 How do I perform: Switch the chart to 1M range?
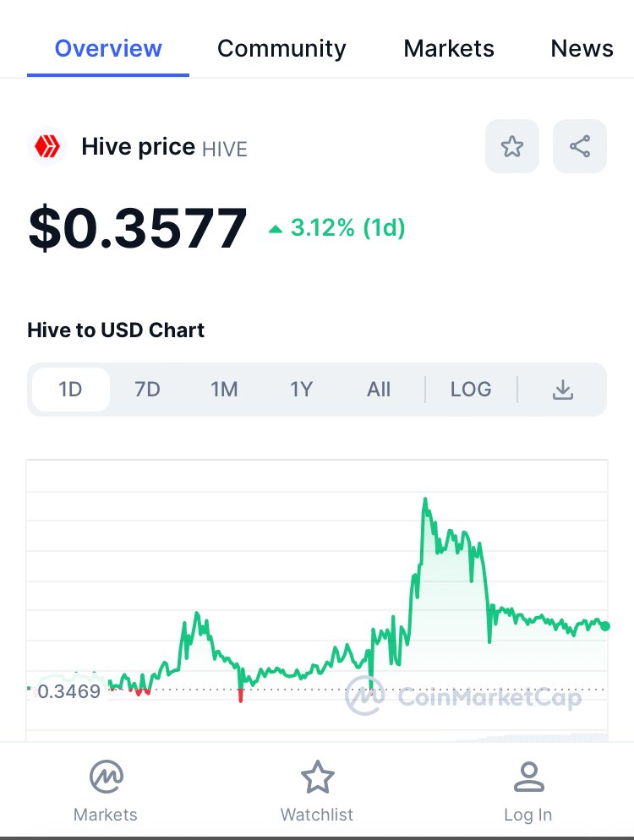[224, 390]
